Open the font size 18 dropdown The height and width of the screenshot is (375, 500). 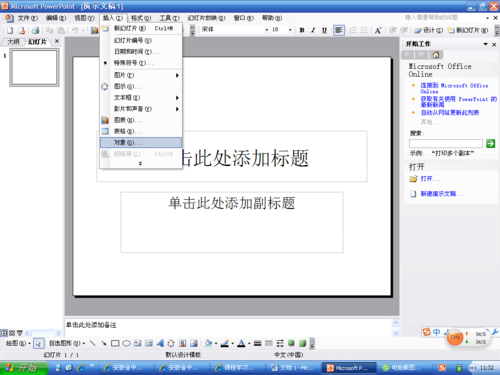(x=290, y=30)
